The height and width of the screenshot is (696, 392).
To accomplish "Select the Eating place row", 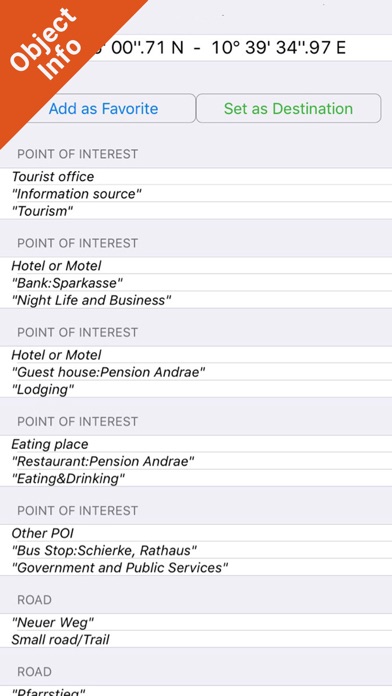I will click(196, 444).
